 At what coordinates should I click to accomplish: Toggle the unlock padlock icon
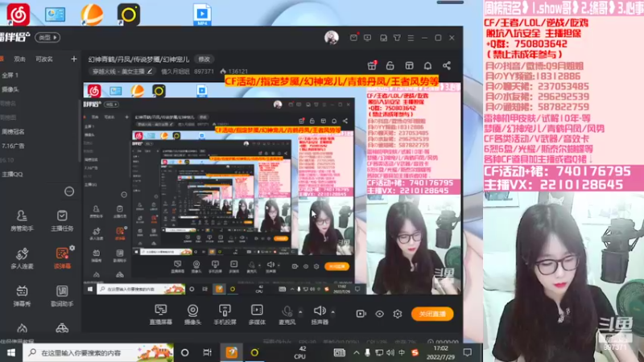pyautogui.click(x=390, y=66)
